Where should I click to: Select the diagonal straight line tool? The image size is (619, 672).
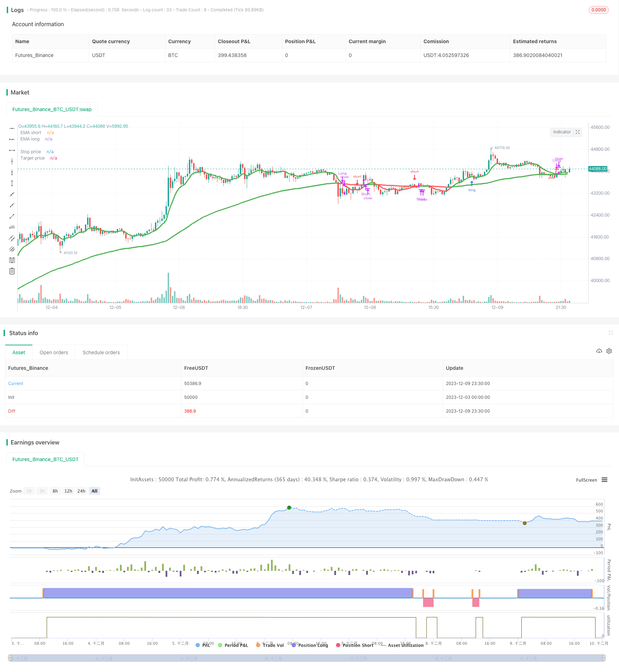click(12, 194)
